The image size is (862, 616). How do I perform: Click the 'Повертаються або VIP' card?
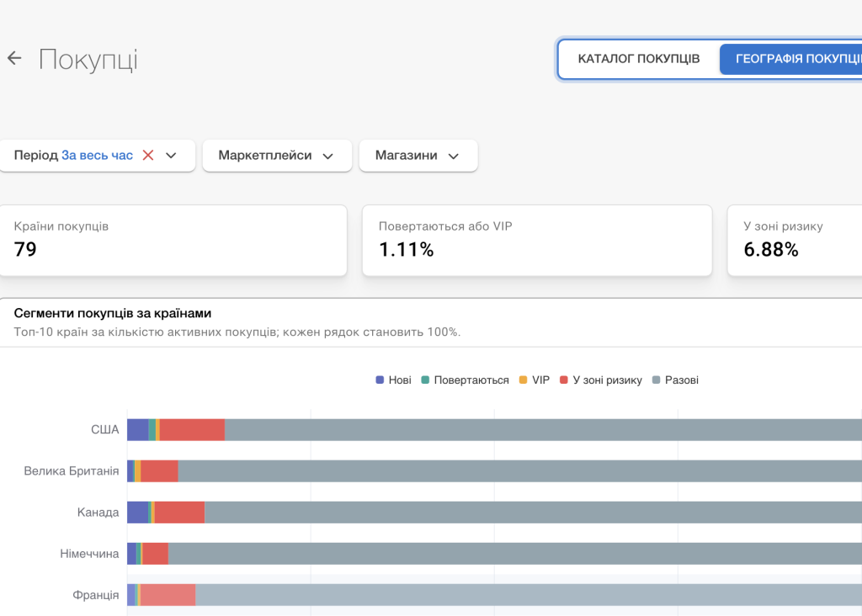pyautogui.click(x=537, y=241)
